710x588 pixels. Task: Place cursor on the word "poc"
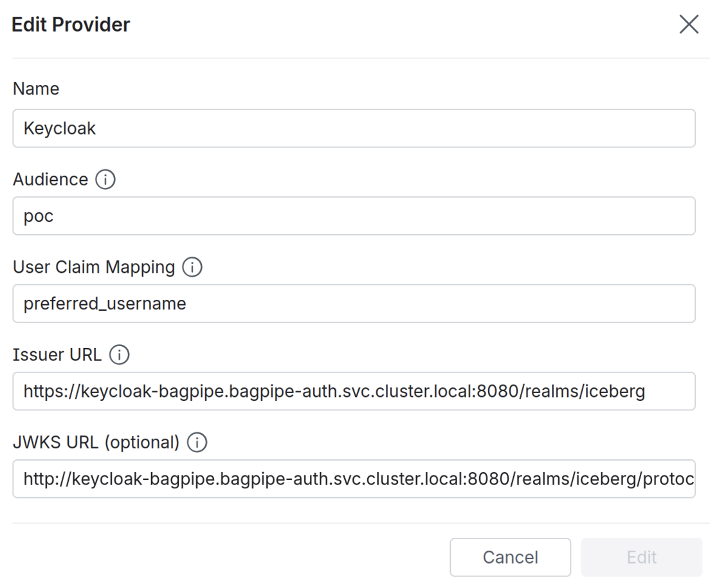(x=39, y=216)
